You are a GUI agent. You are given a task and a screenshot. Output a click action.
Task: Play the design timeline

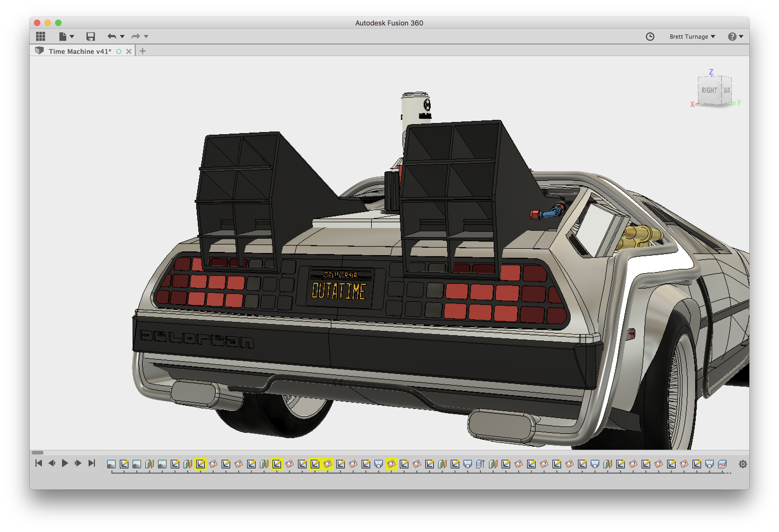[65, 463]
